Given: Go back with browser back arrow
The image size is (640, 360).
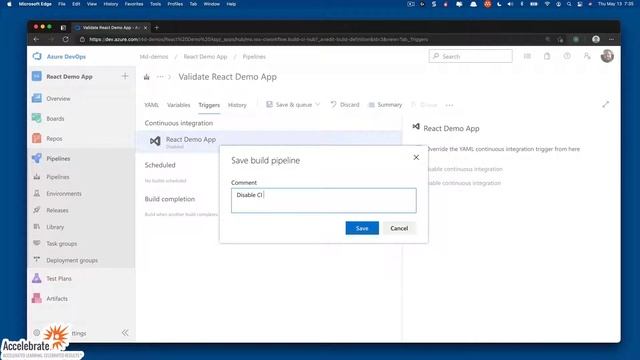Looking at the screenshot, I should [36, 40].
